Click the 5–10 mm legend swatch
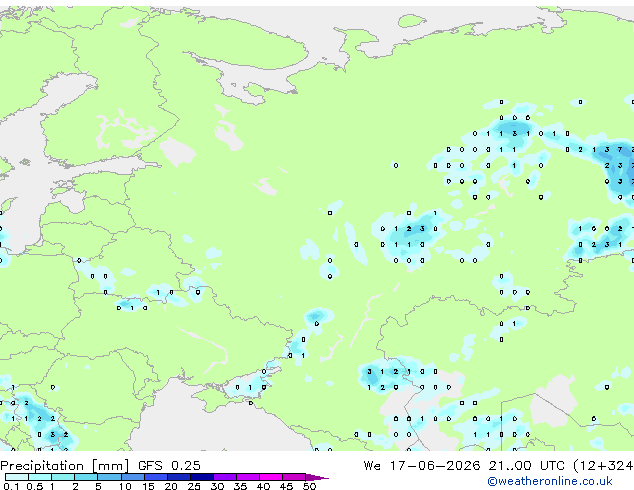Screen dimensions: 634x490 point(109,477)
